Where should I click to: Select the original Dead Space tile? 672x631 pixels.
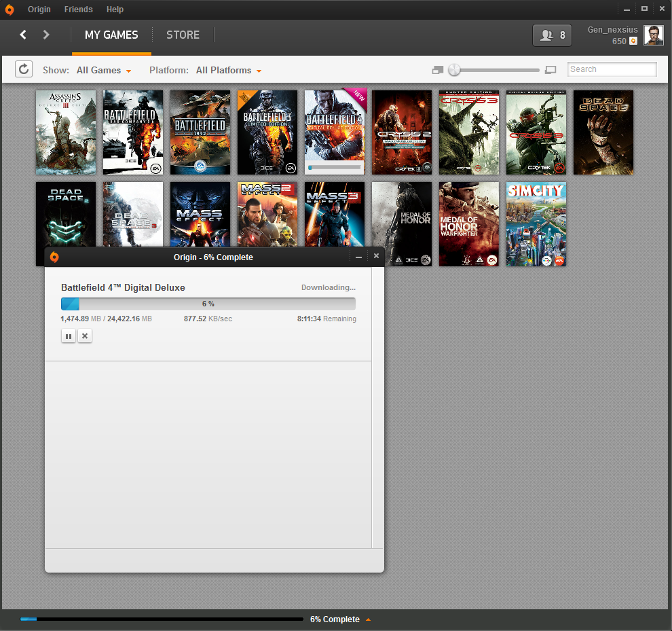(x=603, y=132)
